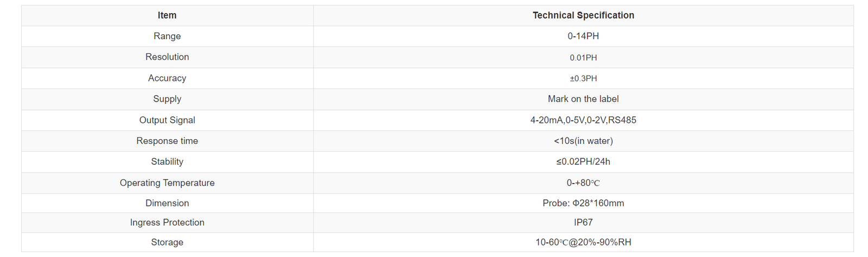Click the "≤0.02PH/24h" stability value
The height and width of the screenshot is (257, 868).
[583, 161]
